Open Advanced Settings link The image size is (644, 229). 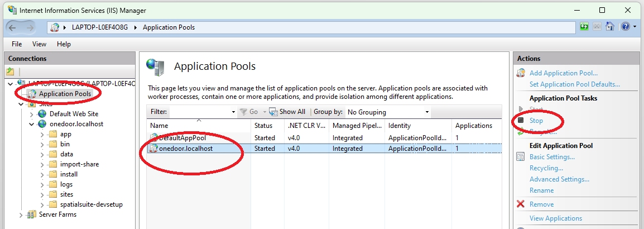(x=559, y=179)
